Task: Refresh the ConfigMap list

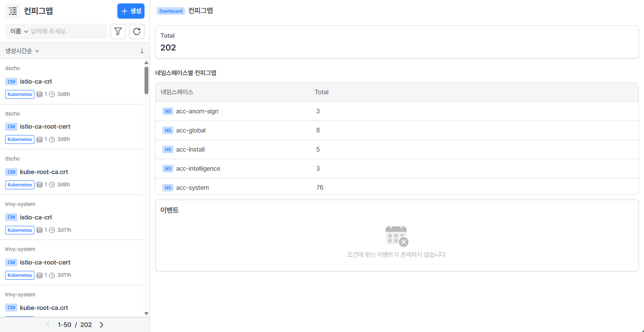Action: click(x=137, y=31)
